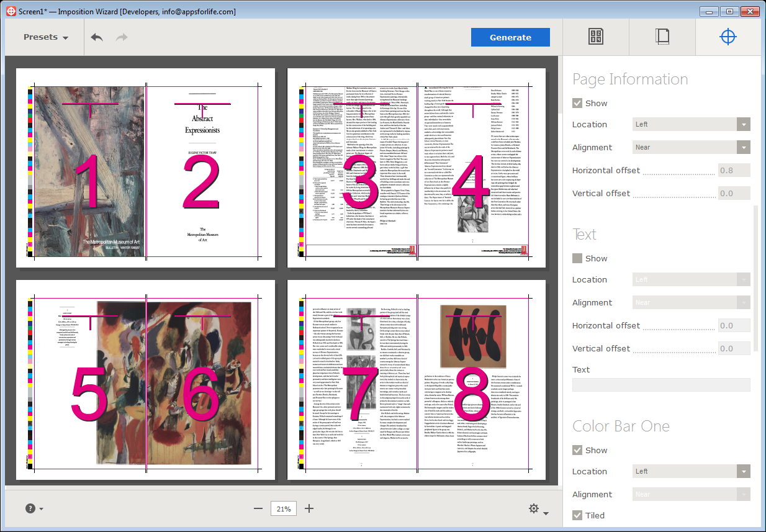Zoom in with the plus icon
This screenshot has width=766, height=532.
point(309,509)
